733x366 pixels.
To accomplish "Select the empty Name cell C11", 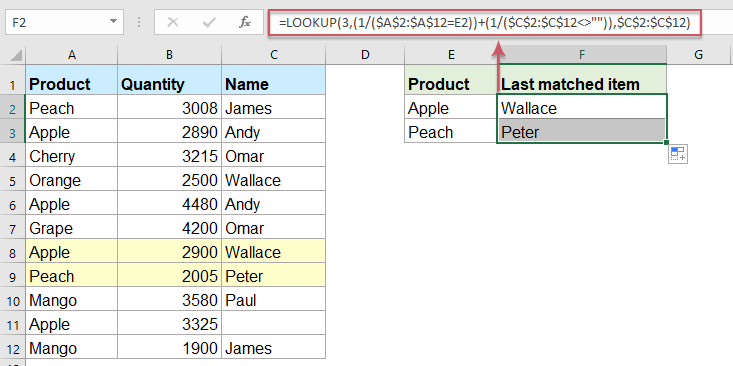I will click(273, 324).
